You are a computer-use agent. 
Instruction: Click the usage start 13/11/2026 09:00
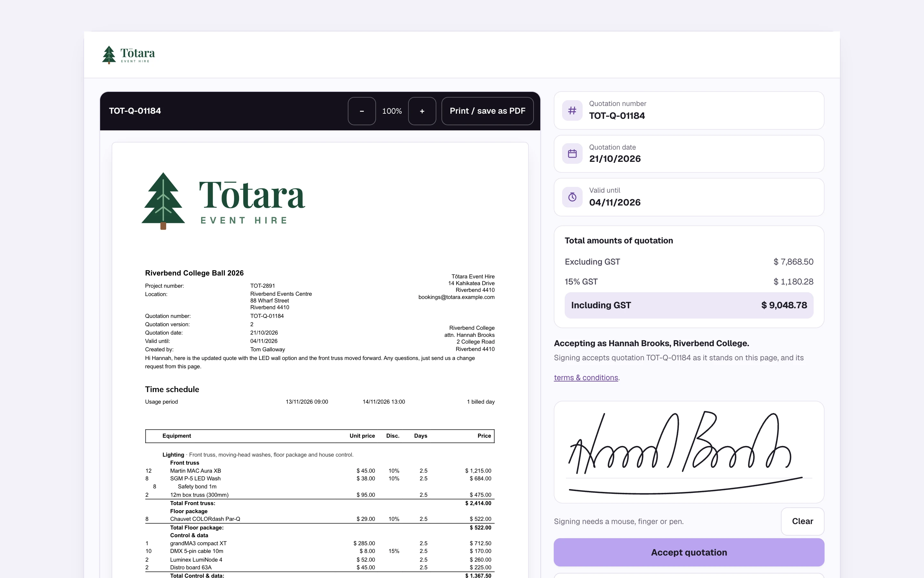tap(307, 402)
